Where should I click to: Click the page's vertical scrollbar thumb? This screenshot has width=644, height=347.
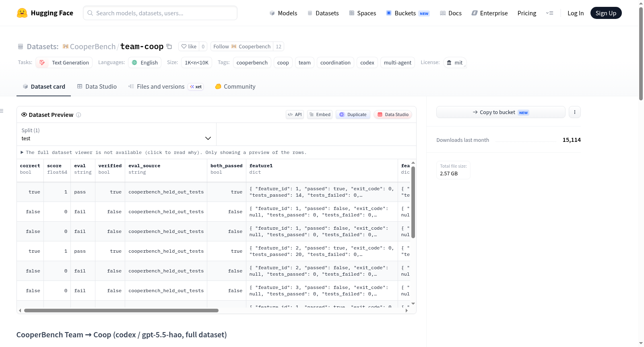[641, 53]
